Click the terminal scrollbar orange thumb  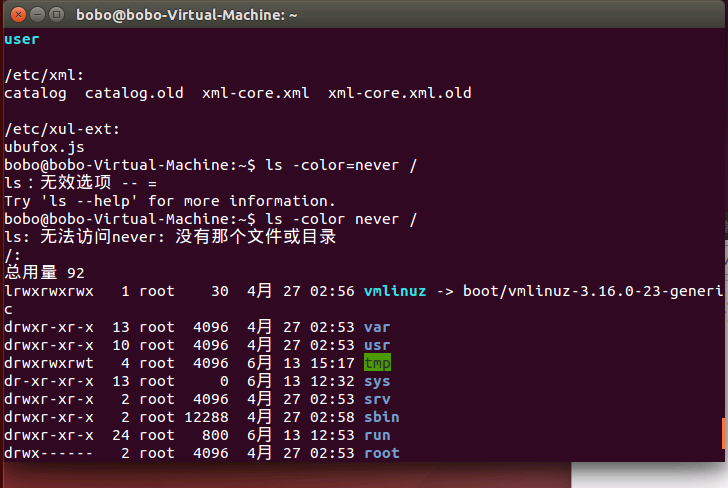[723, 433]
